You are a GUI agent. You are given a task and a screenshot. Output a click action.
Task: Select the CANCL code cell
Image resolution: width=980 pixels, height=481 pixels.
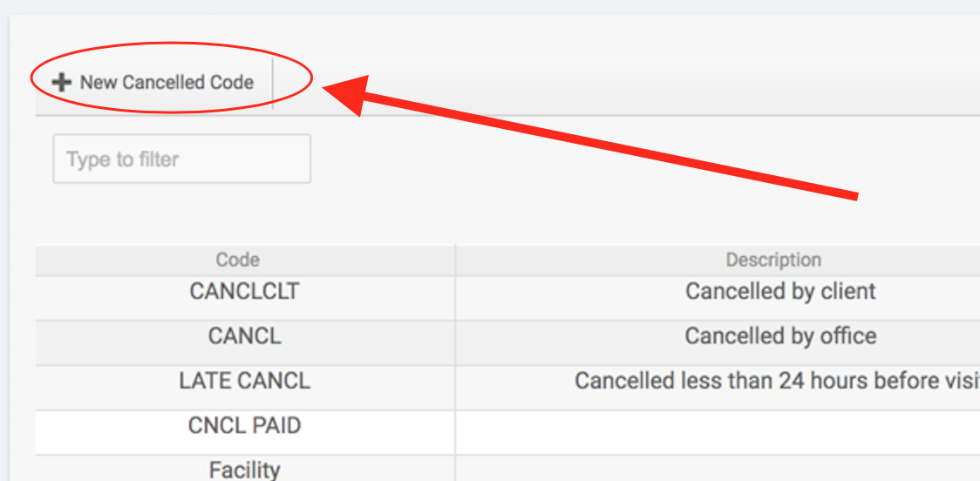(244, 336)
